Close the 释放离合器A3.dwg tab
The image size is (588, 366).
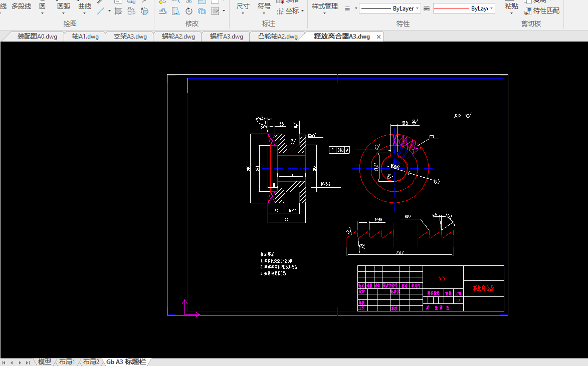(379, 37)
